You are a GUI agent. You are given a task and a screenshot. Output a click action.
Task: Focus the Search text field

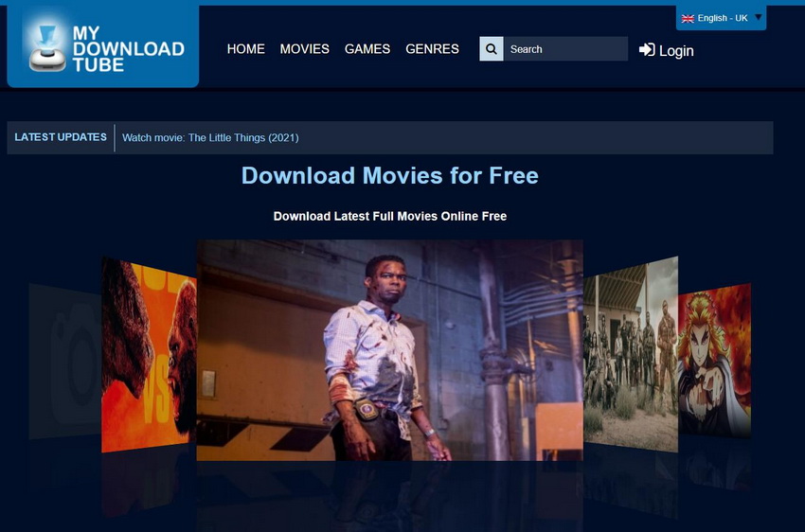click(564, 49)
